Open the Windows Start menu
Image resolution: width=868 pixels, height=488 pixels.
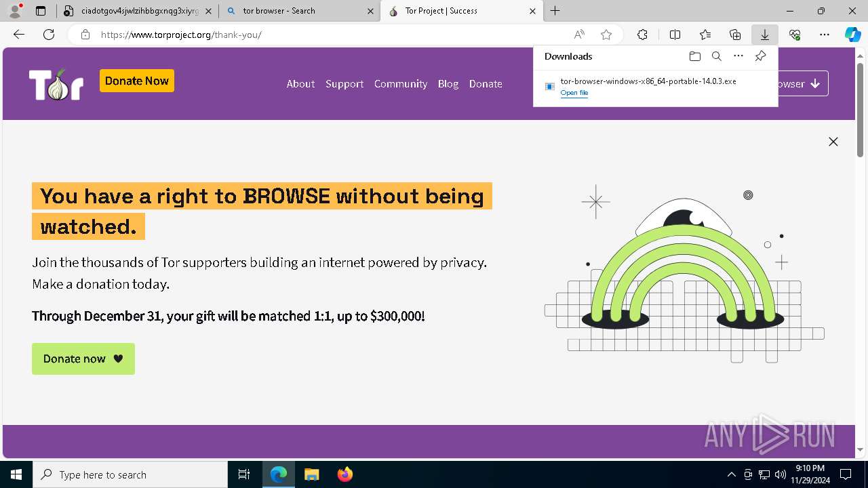pos(16,474)
